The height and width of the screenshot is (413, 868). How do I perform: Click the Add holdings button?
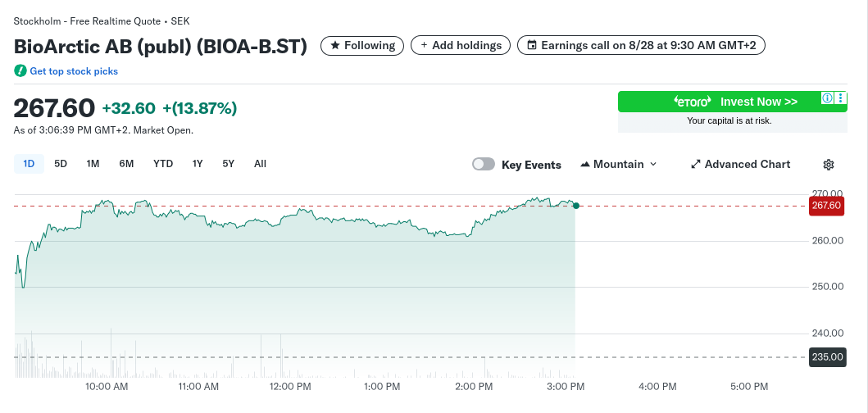461,46
